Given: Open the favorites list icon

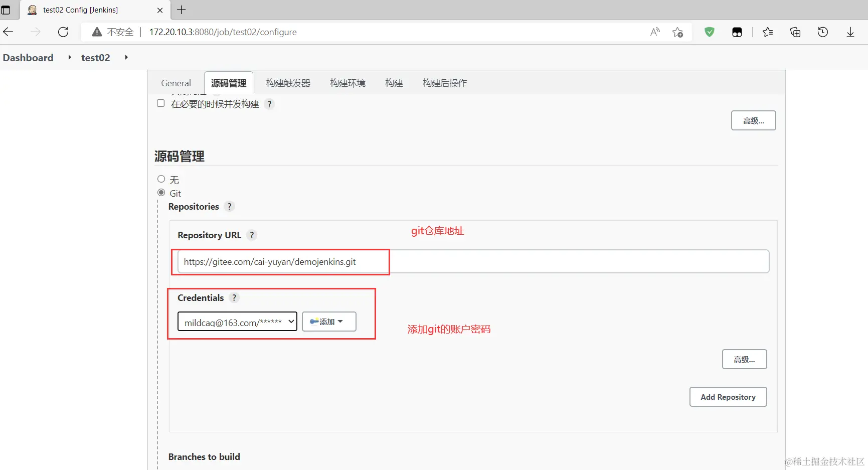Looking at the screenshot, I should (x=768, y=32).
